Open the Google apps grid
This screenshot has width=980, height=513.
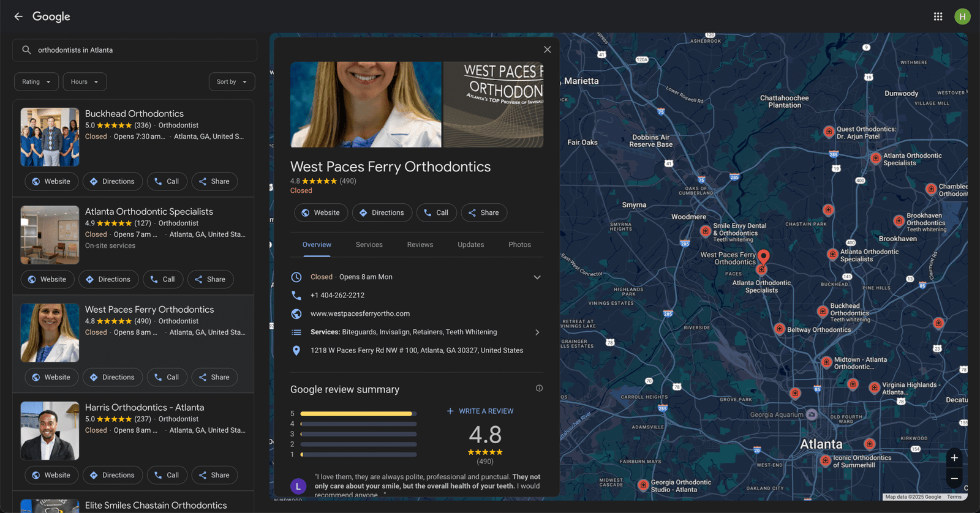(x=938, y=17)
